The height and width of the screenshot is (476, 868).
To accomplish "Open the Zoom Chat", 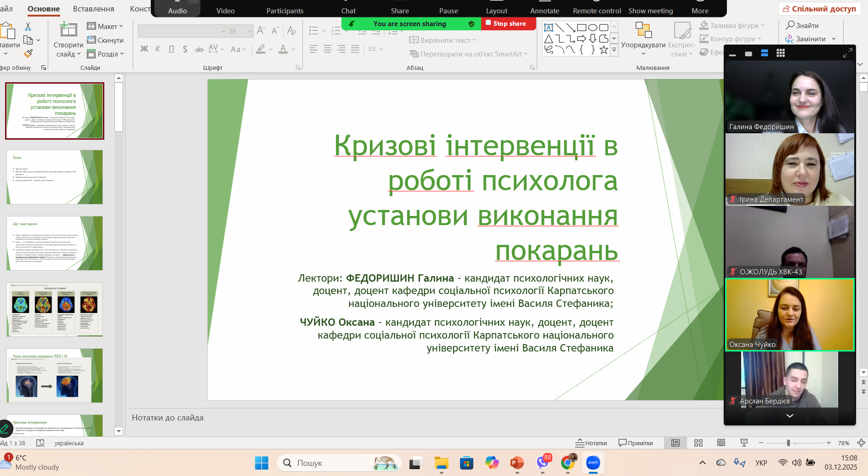I will pos(348,11).
